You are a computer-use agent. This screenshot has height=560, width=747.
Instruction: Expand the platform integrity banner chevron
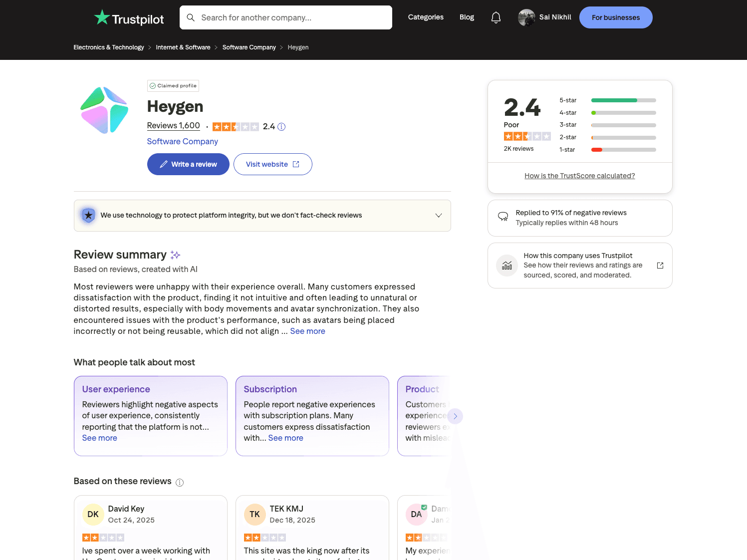438,215
